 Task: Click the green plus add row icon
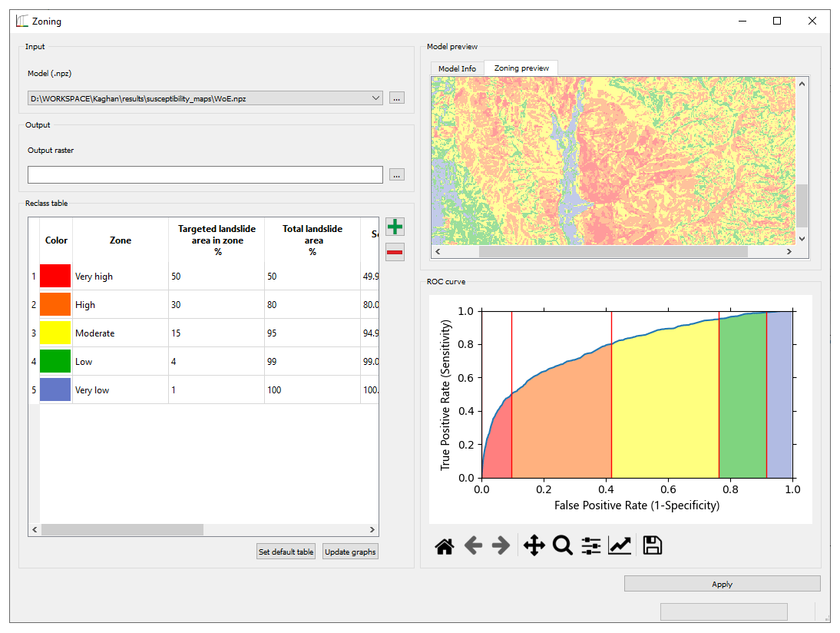click(x=395, y=227)
